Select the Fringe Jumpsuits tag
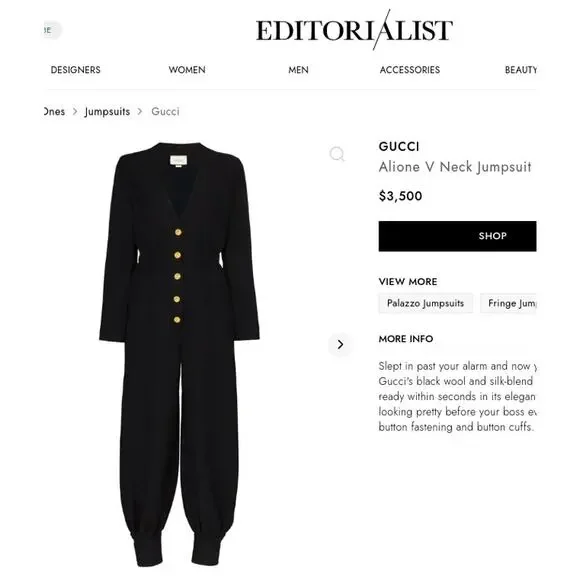This screenshot has width=580, height=580. [508, 303]
